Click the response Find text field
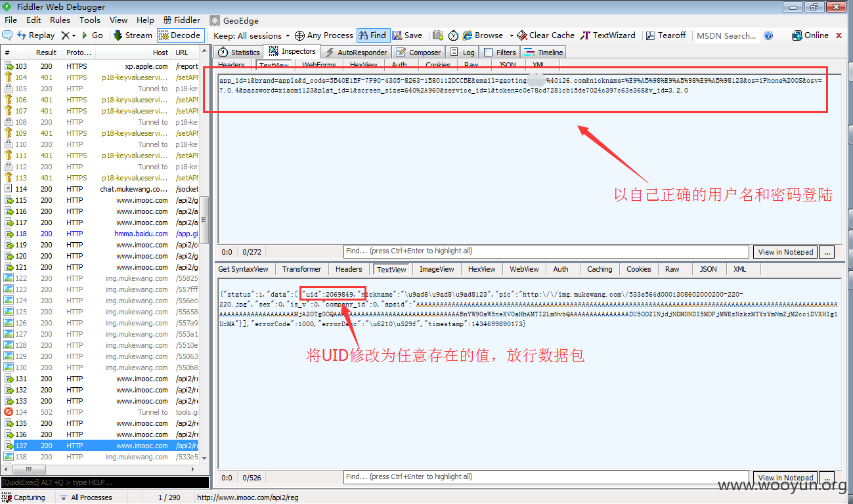Screen dimensions: 853x504 coord(546,477)
